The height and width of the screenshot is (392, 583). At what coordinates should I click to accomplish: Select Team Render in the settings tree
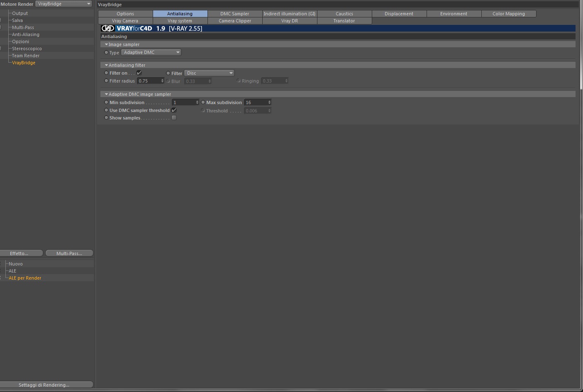(x=26, y=56)
